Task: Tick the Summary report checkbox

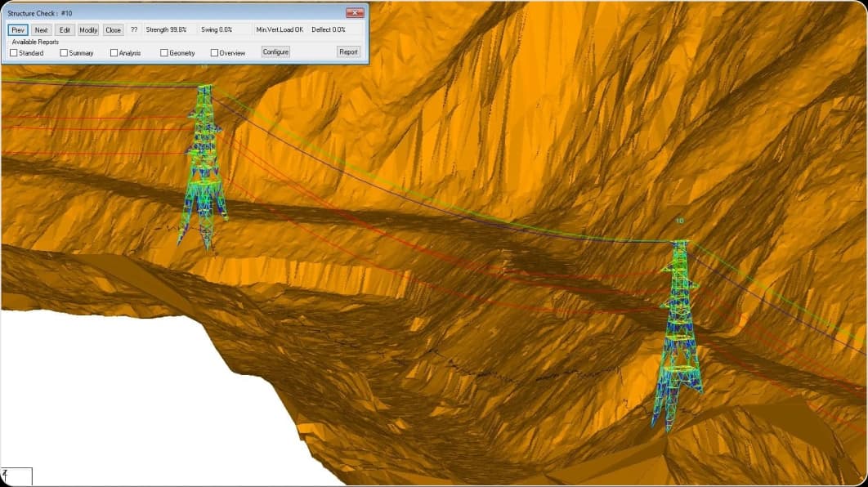Action: (65, 53)
